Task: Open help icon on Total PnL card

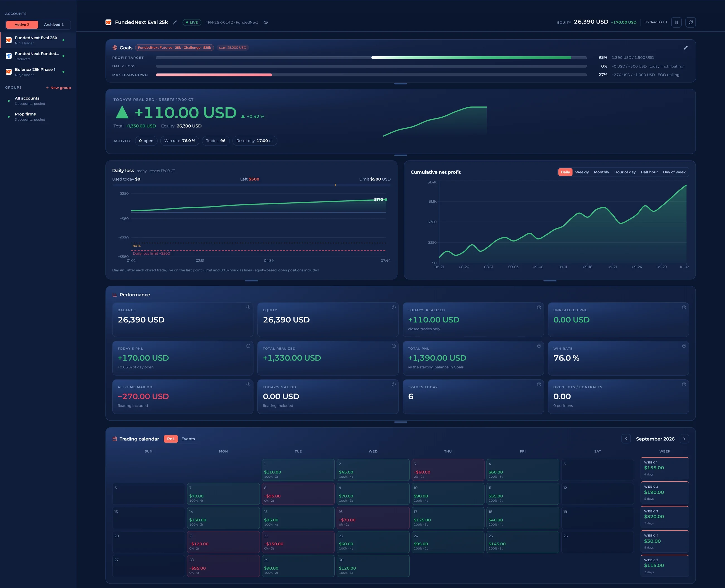Action: (539, 346)
